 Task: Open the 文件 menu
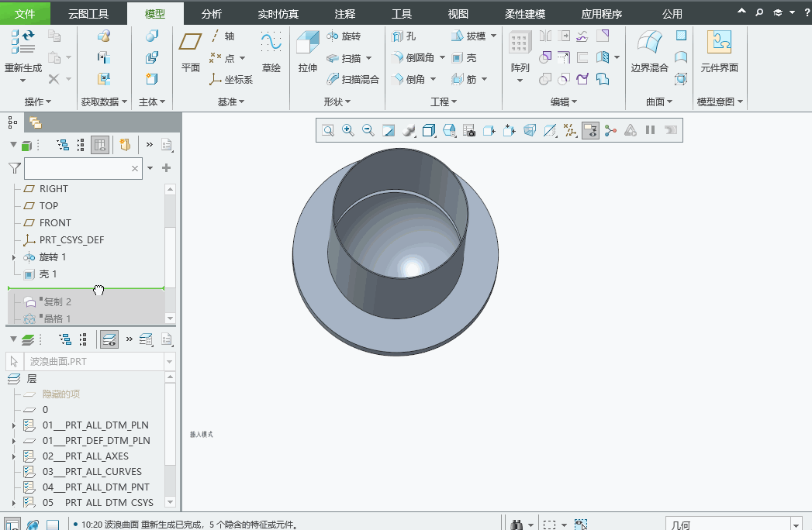[25, 14]
